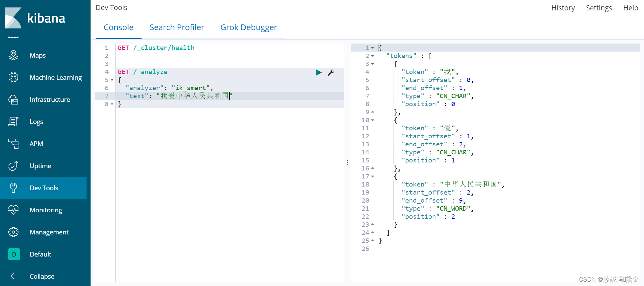Open Machine Learning icon in sidebar
644x286 pixels.
[x=13, y=77]
